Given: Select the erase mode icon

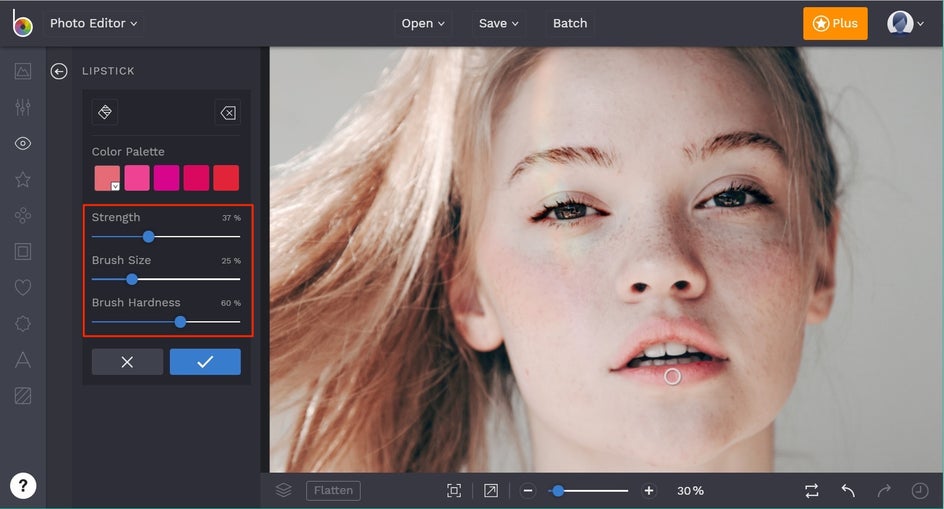Looking at the screenshot, I should coord(228,113).
